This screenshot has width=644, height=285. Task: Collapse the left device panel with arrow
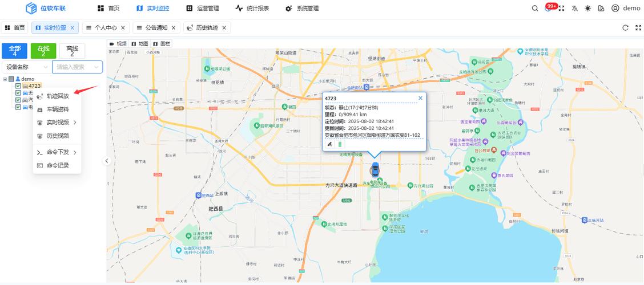(x=107, y=161)
